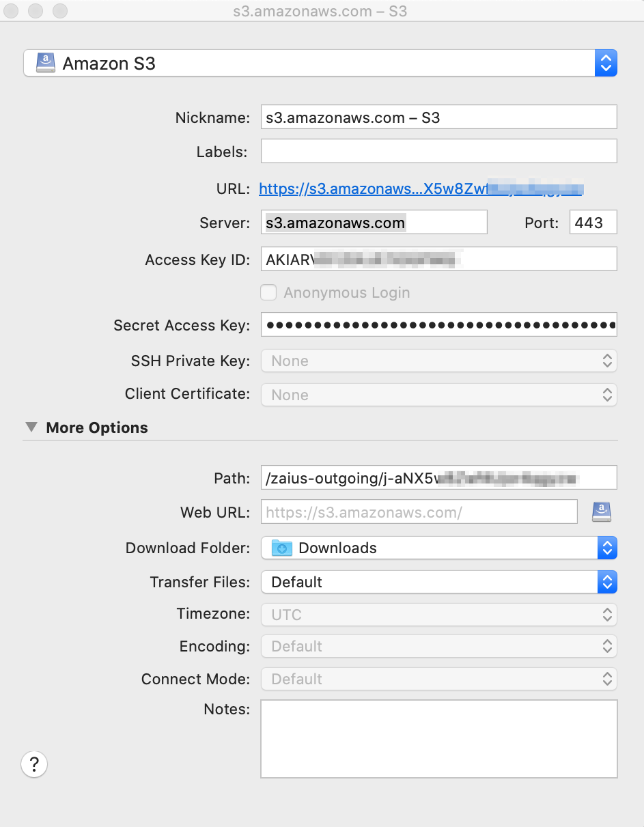The image size is (644, 827).
Task: Click the Downloads folder icon
Action: (x=282, y=548)
